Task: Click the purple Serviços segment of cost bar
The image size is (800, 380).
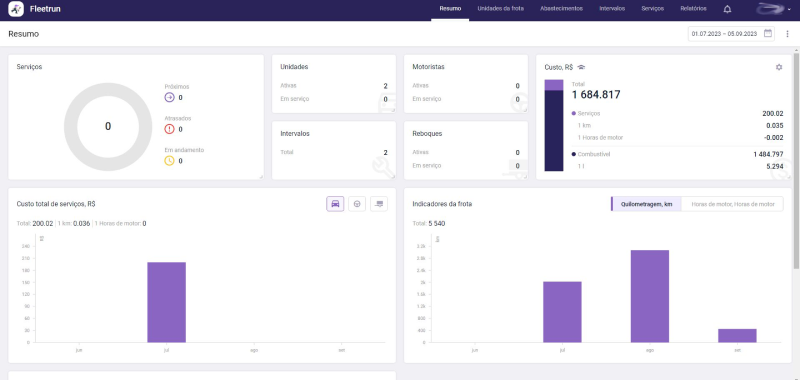Action: 554,85
